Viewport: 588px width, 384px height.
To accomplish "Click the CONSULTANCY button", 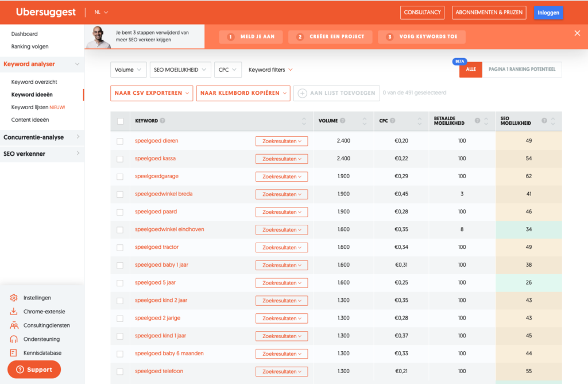I will point(422,13).
